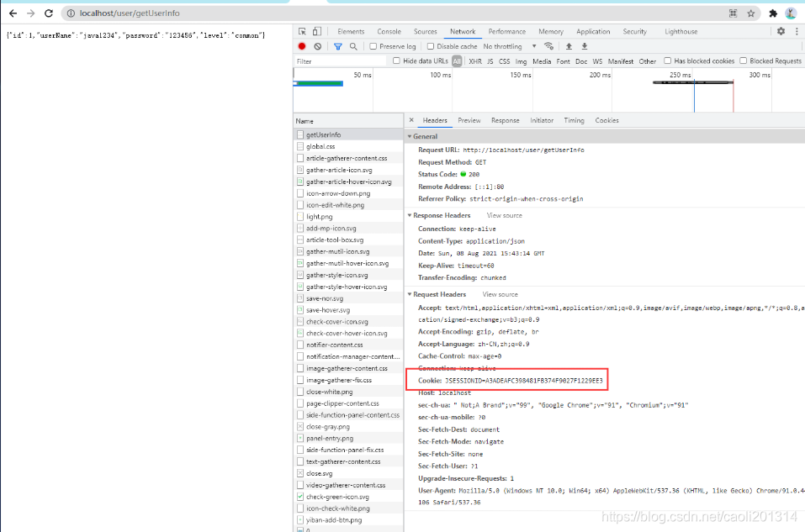Select the close-white.png request
The image size is (805, 532).
coord(348,392)
